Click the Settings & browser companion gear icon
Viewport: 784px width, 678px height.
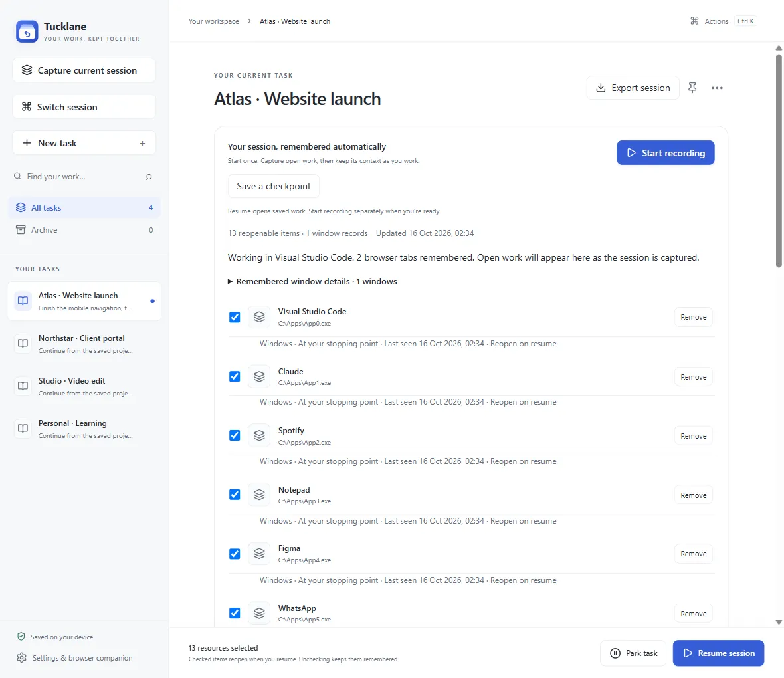[21, 658]
